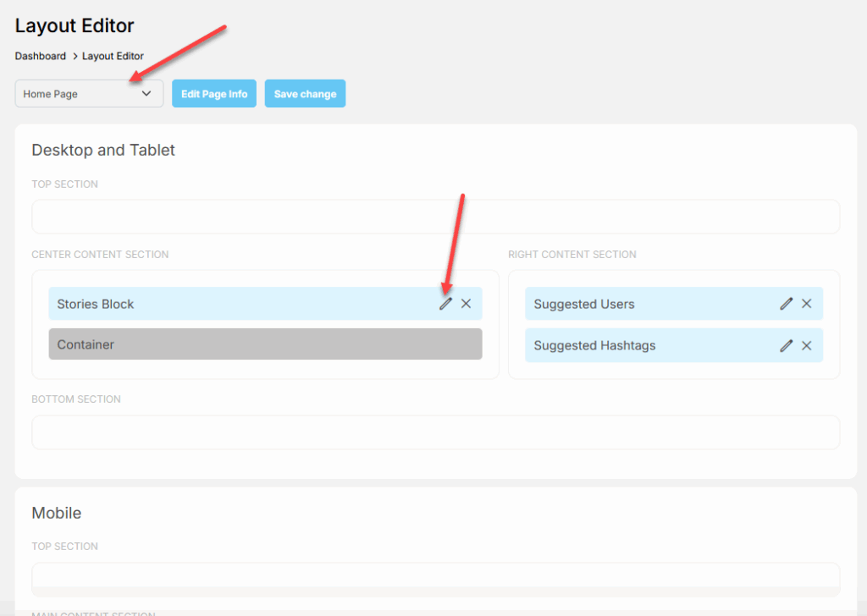Click the Desktop and Tablet heading
867x616 pixels.
pyautogui.click(x=103, y=150)
